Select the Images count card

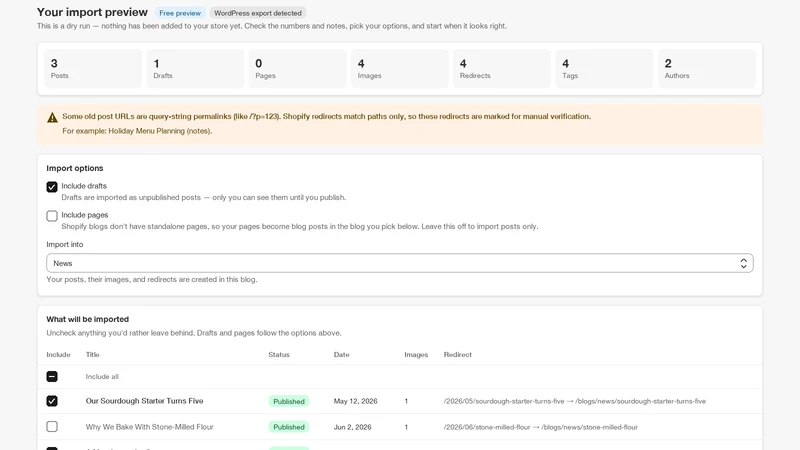[399, 69]
